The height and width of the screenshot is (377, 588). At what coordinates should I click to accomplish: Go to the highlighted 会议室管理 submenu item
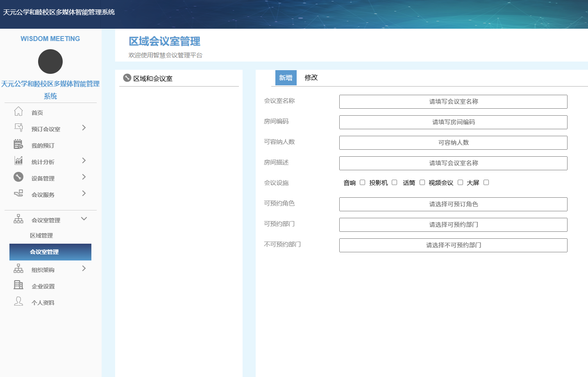pos(50,252)
